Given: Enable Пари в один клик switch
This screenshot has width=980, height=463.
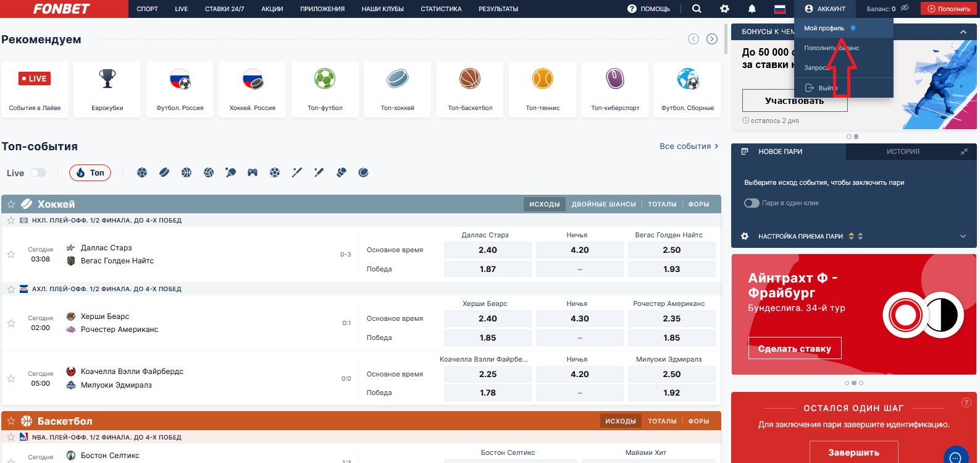Looking at the screenshot, I should [752, 203].
